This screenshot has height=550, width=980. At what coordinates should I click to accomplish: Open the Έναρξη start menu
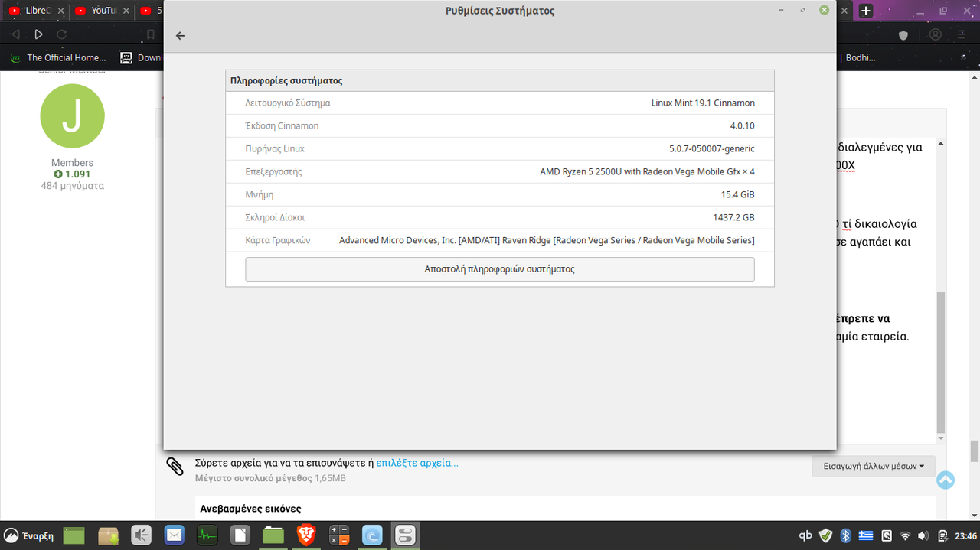pos(29,535)
